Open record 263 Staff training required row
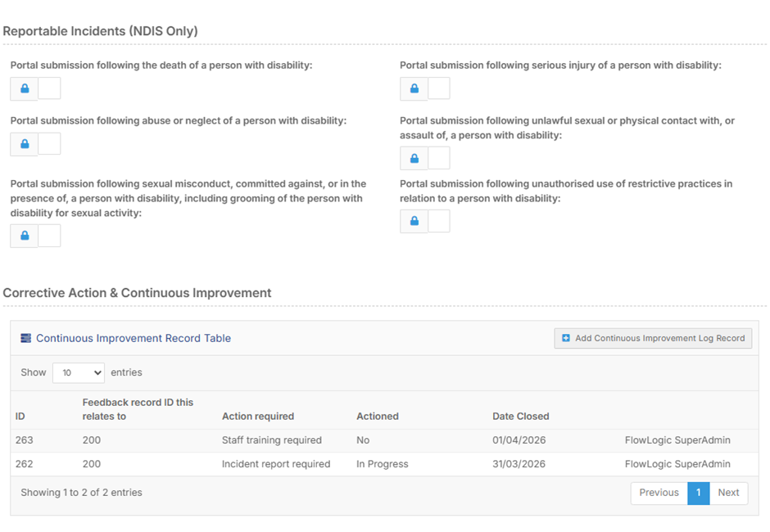770x532 pixels. click(271, 440)
